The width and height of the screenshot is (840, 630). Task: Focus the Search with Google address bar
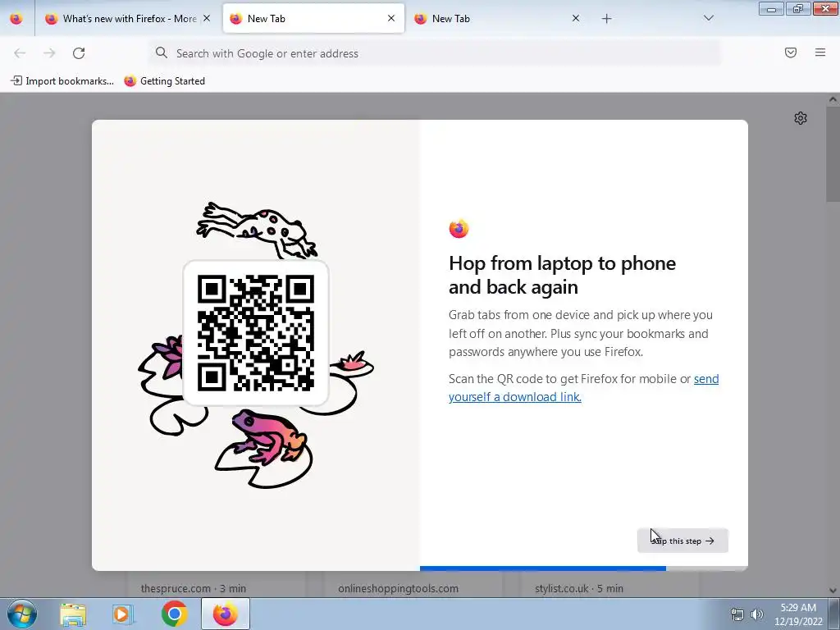[435, 53]
